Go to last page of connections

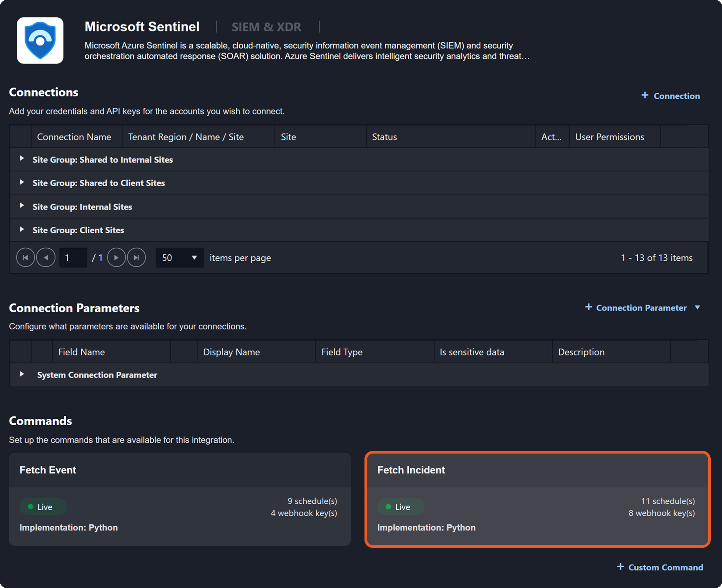pyautogui.click(x=136, y=258)
